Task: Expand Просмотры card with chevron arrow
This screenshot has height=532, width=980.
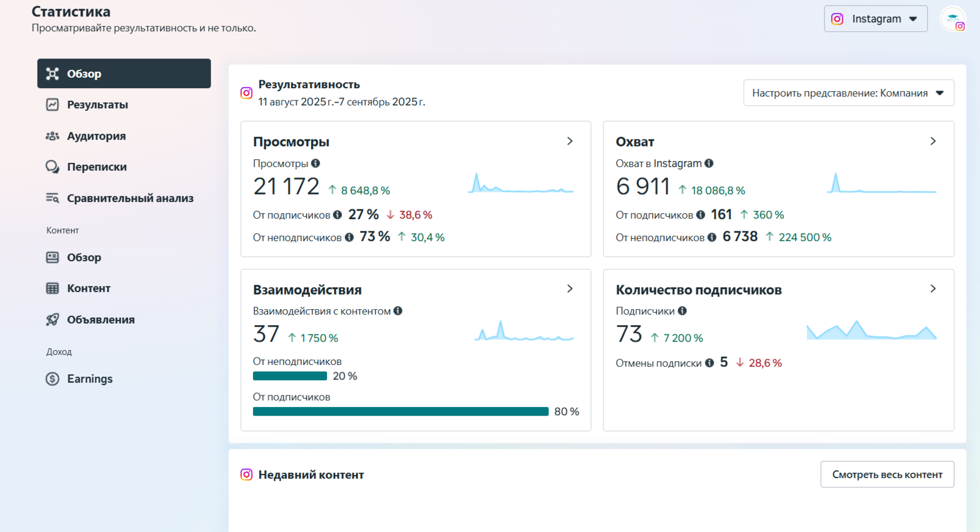Action: click(x=570, y=141)
